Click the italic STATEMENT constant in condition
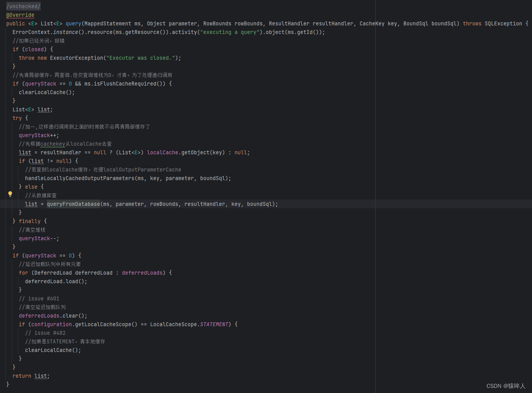 coord(214,324)
